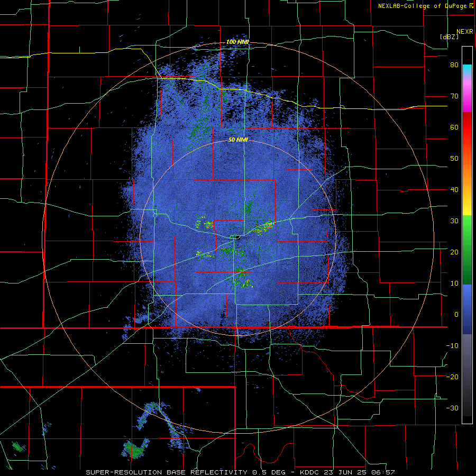Click the [dBZ] units label

click(449, 36)
